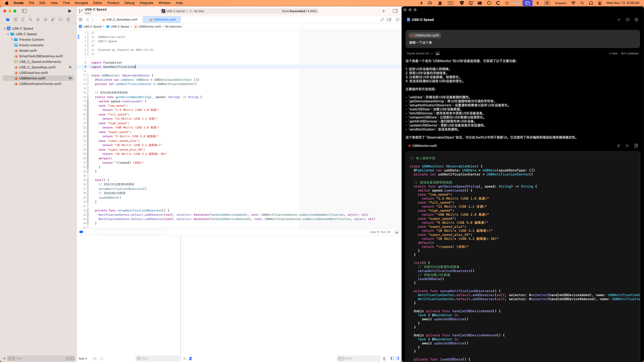The height and width of the screenshot is (362, 644).
Task: Open USBNotificationCenter.swift in the navigator
Action: click(40, 84)
